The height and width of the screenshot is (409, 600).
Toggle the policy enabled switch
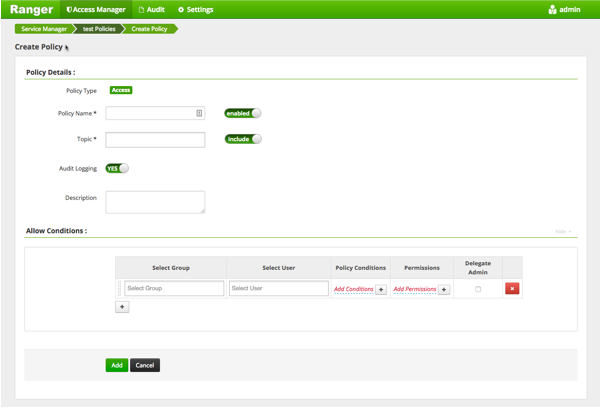click(243, 113)
